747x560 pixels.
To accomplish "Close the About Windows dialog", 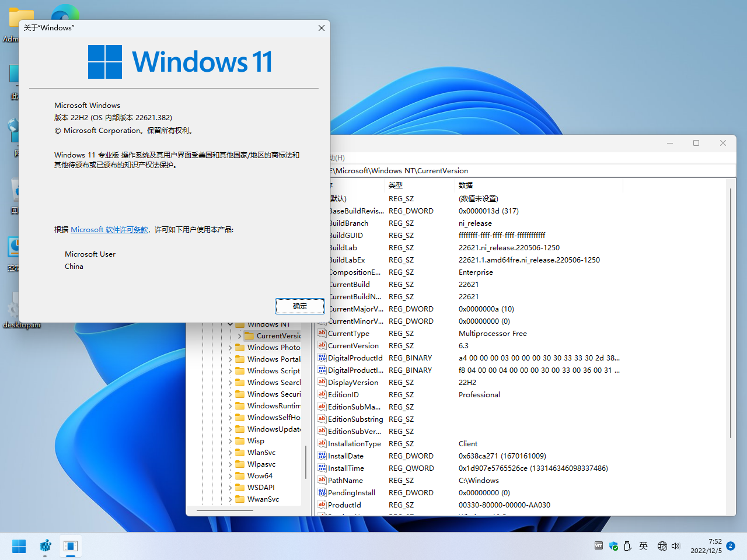I will tap(322, 28).
